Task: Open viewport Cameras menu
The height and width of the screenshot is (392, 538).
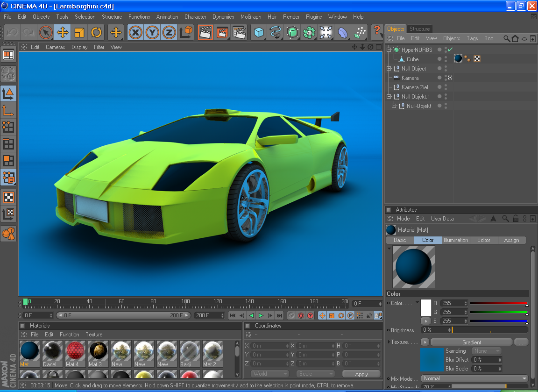Action: [55, 47]
